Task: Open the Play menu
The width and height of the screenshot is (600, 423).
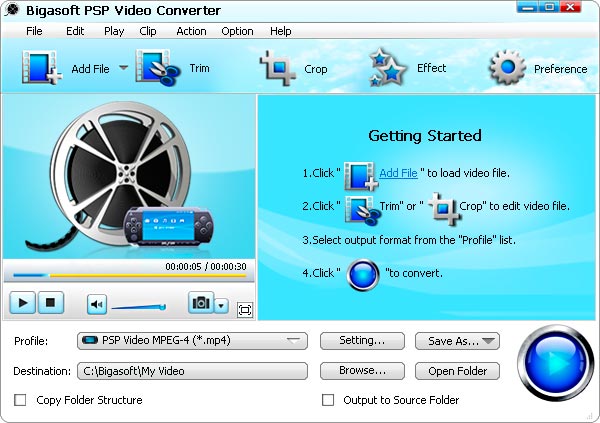Action: pos(114,31)
